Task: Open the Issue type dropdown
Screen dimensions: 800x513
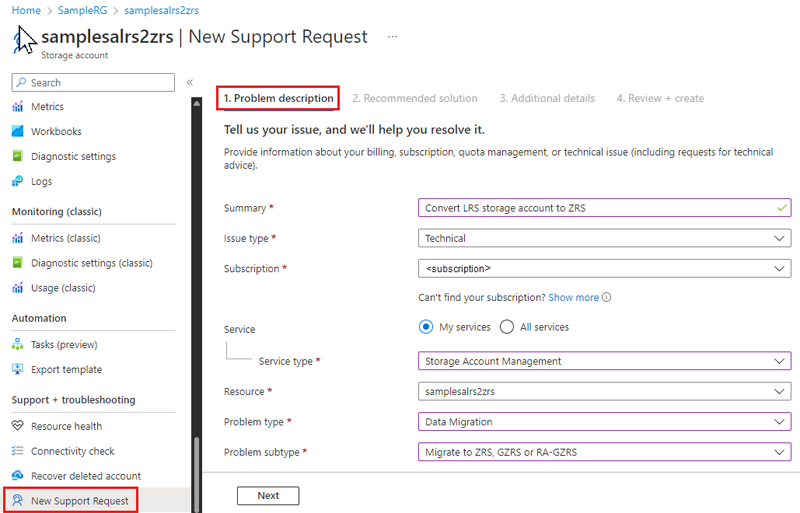Action: pos(605,238)
